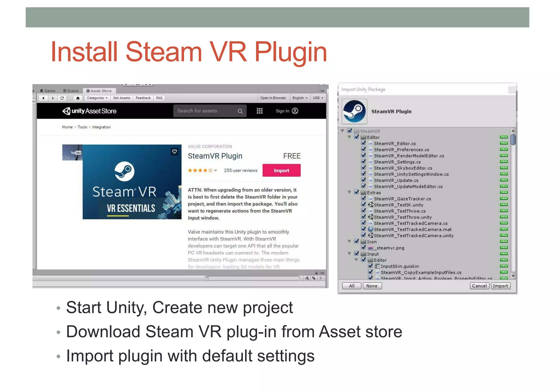
Task: Click the InputSkin.guiskin file icon
Action: click(377, 266)
